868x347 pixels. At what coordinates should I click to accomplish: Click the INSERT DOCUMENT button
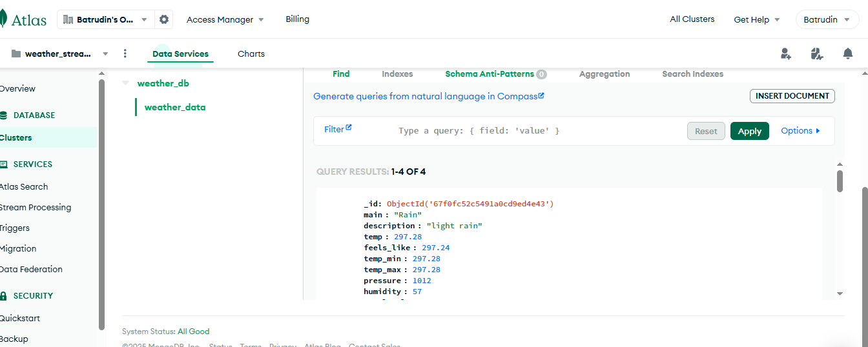coord(792,96)
